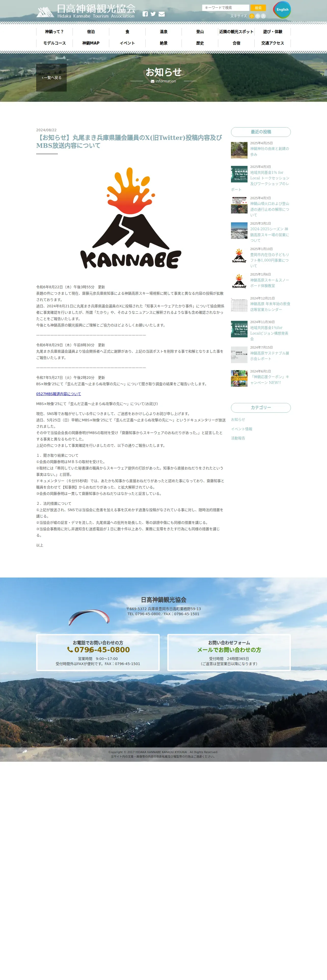The height and width of the screenshot is (980, 327).
Task: Click the calendar table thumbnail dated 2024年12月21日
Action: (239, 305)
